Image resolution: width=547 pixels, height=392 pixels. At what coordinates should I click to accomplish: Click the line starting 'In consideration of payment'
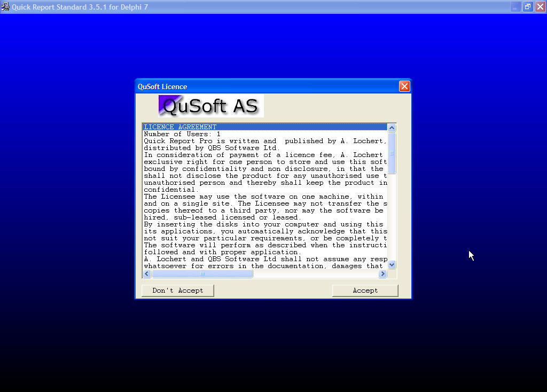pyautogui.click(x=265, y=155)
